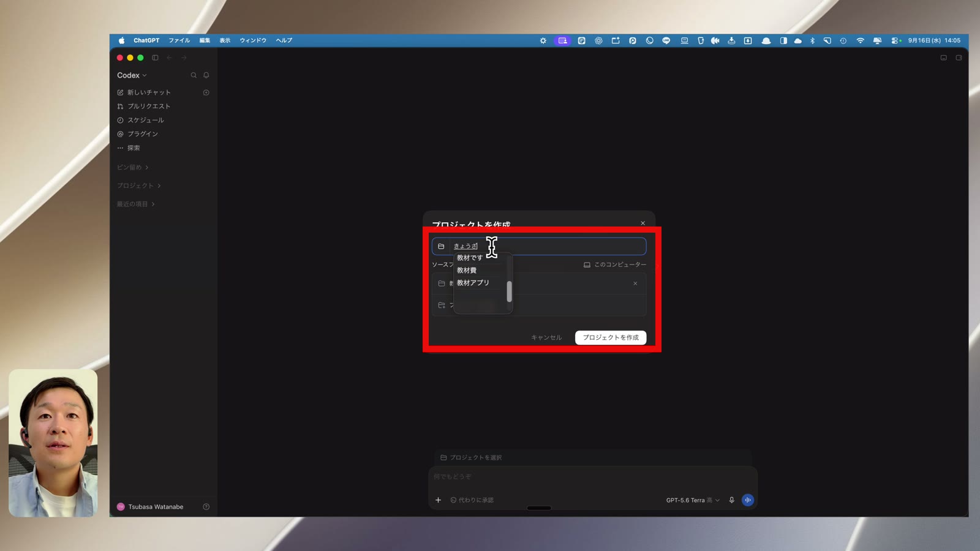Screen dimensions: 980x551
Task: Open the ファイル menu
Action: point(179,40)
